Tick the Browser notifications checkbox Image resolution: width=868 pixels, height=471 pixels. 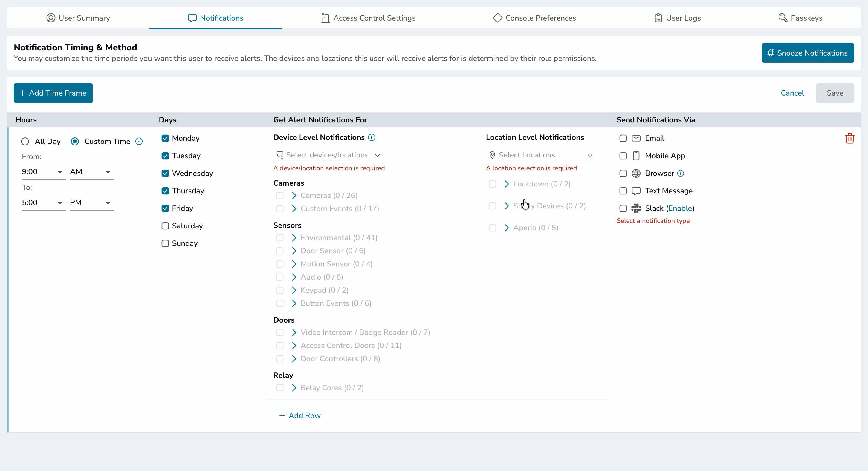coord(623,173)
